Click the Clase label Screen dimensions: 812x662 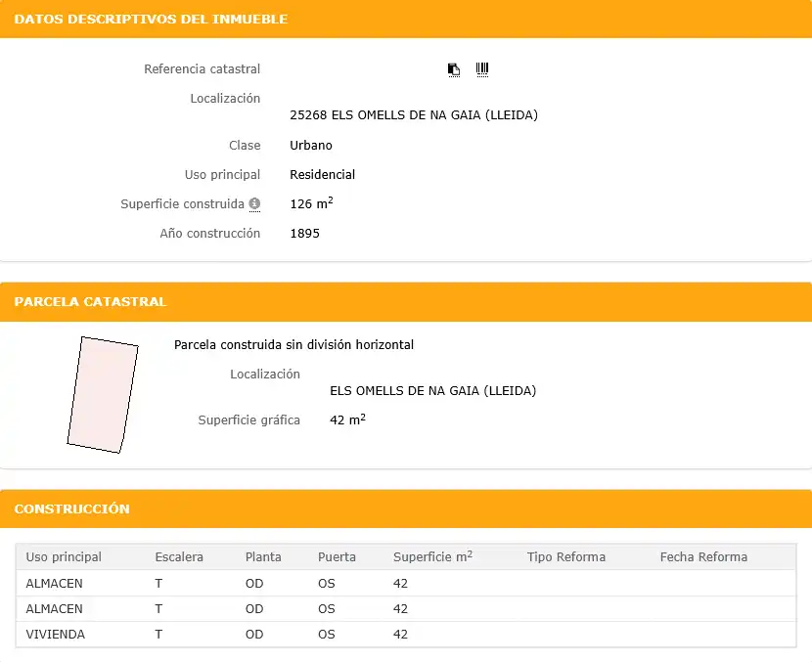pyautogui.click(x=245, y=146)
